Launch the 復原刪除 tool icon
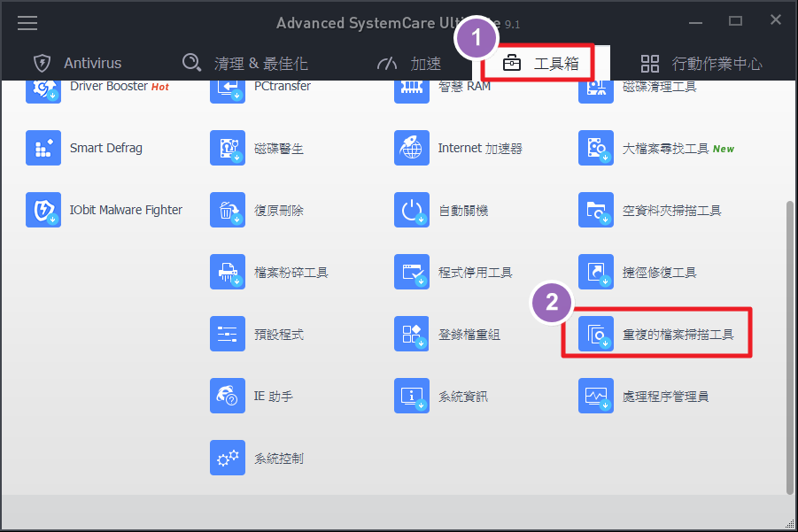Image resolution: width=798 pixels, height=532 pixels. 228,210
